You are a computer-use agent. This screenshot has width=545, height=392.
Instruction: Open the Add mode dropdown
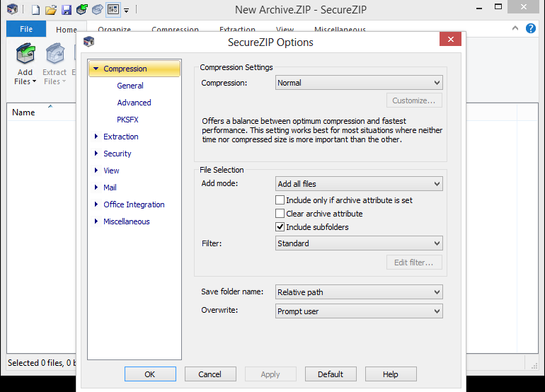pos(359,184)
